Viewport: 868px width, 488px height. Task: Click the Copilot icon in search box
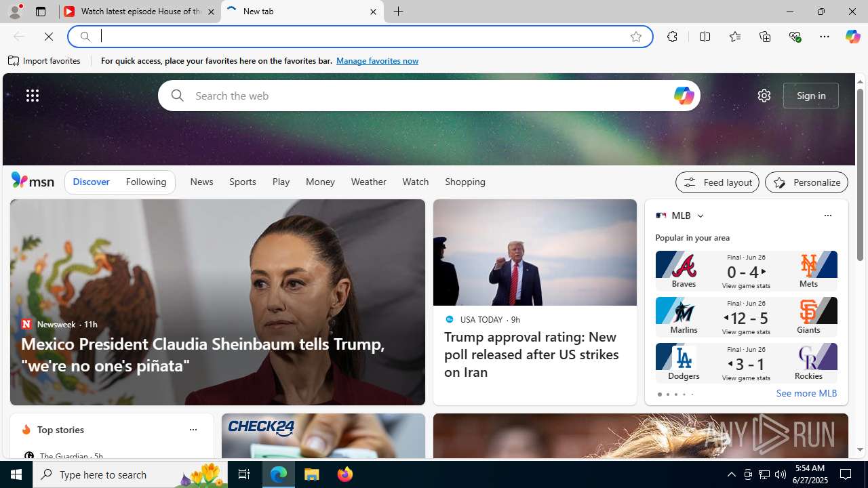[684, 96]
